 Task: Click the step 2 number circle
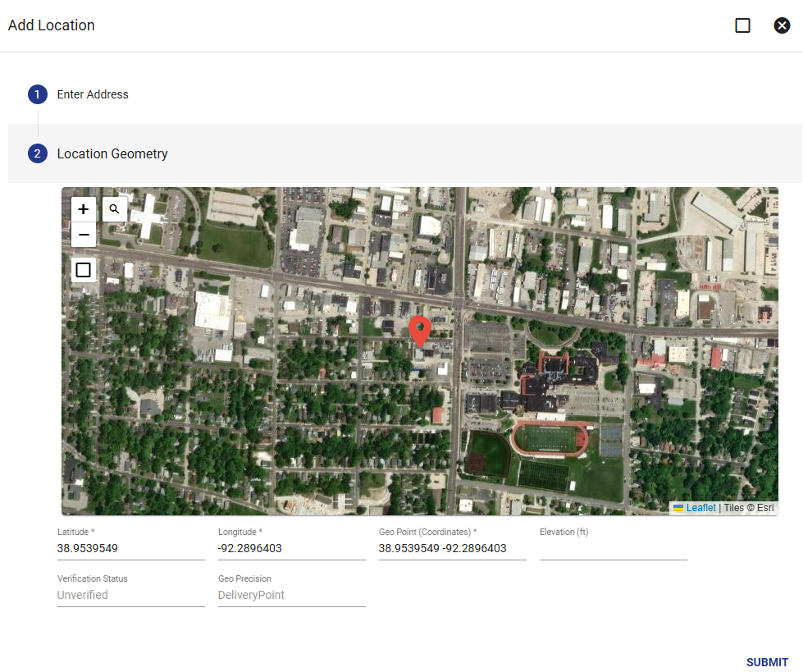coord(38,153)
